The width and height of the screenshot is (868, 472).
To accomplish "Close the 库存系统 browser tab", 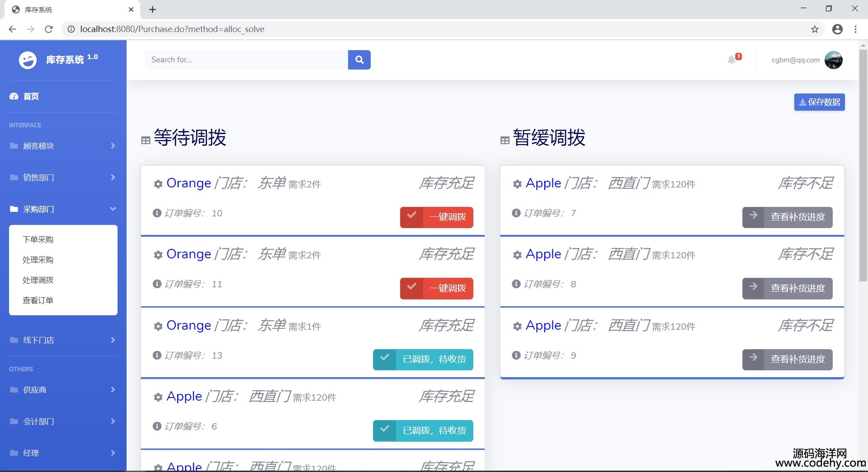I will click(131, 9).
